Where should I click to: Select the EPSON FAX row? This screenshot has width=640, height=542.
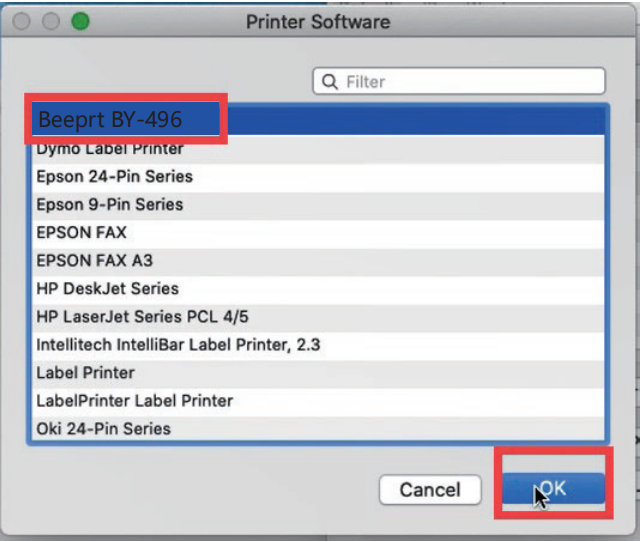(x=318, y=233)
